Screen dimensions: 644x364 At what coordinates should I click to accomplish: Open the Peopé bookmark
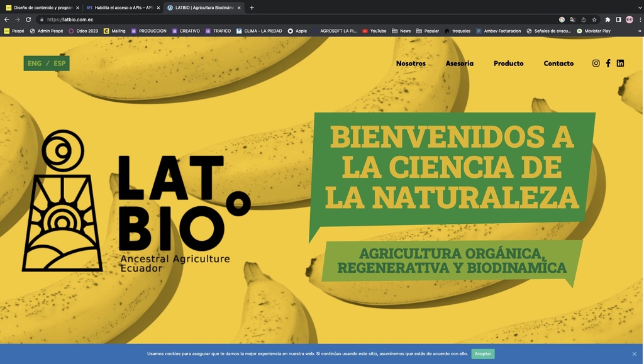(14, 31)
